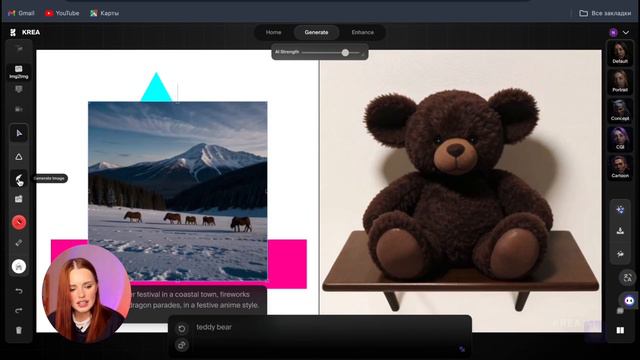Redo the last canvas action
The width and height of the screenshot is (640, 360).
click(19, 311)
